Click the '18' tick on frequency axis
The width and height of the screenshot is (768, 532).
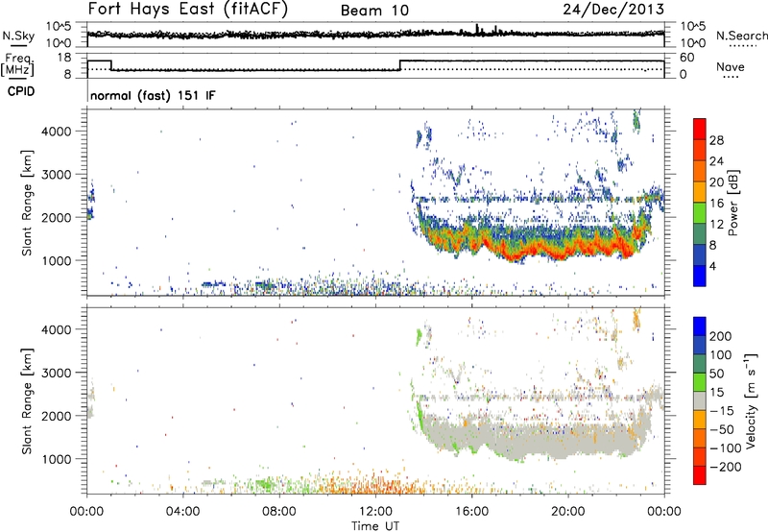pos(63,58)
